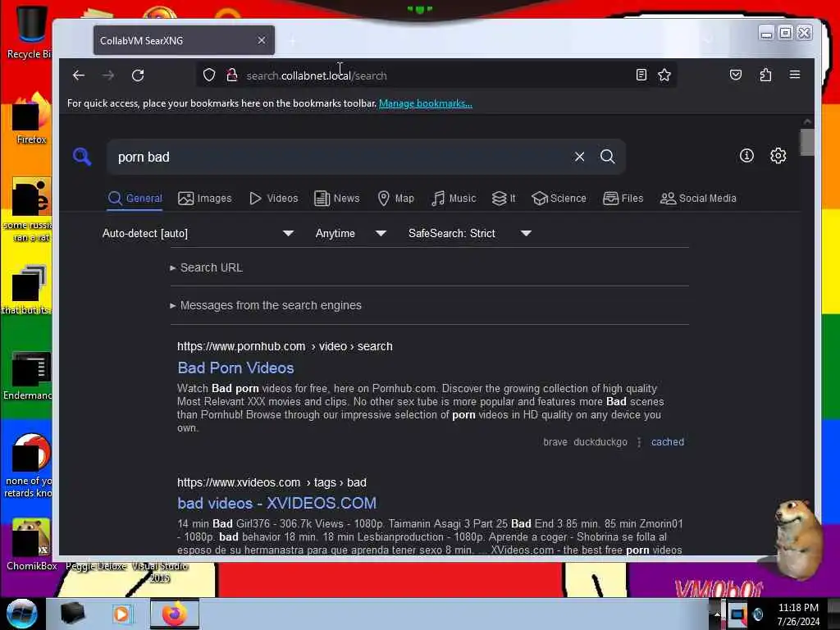Switch to the Music category tab
The height and width of the screenshot is (630, 840).
pyautogui.click(x=454, y=199)
